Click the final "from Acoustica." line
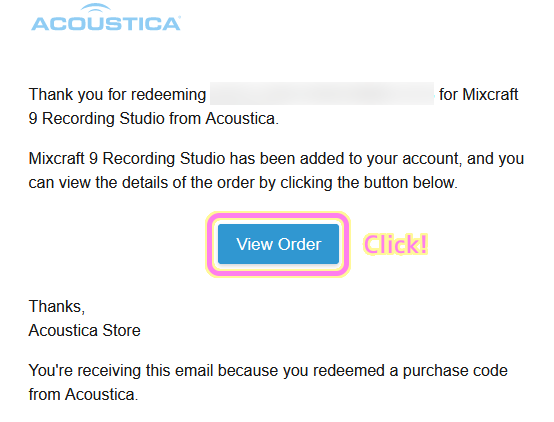The height and width of the screenshot is (422, 554). pyautogui.click(x=83, y=394)
